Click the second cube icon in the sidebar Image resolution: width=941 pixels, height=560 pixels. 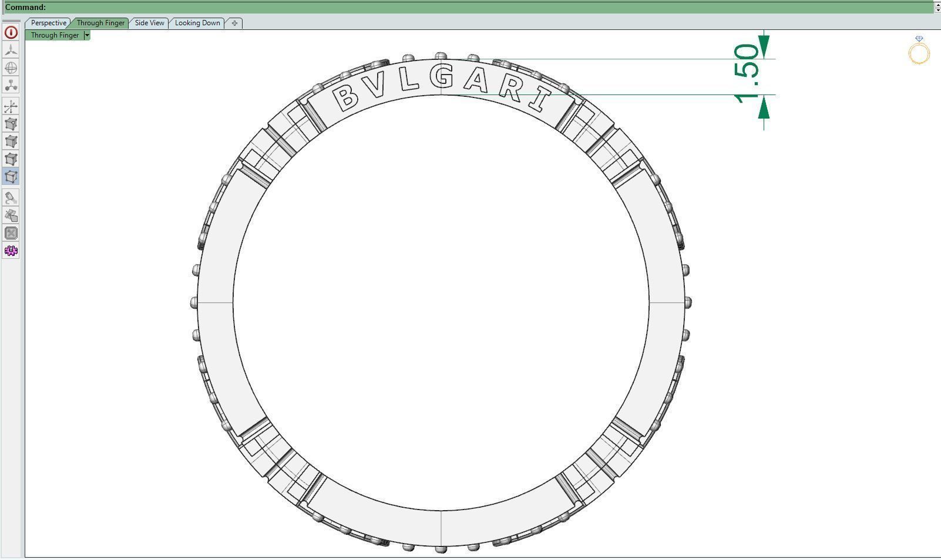pyautogui.click(x=11, y=142)
